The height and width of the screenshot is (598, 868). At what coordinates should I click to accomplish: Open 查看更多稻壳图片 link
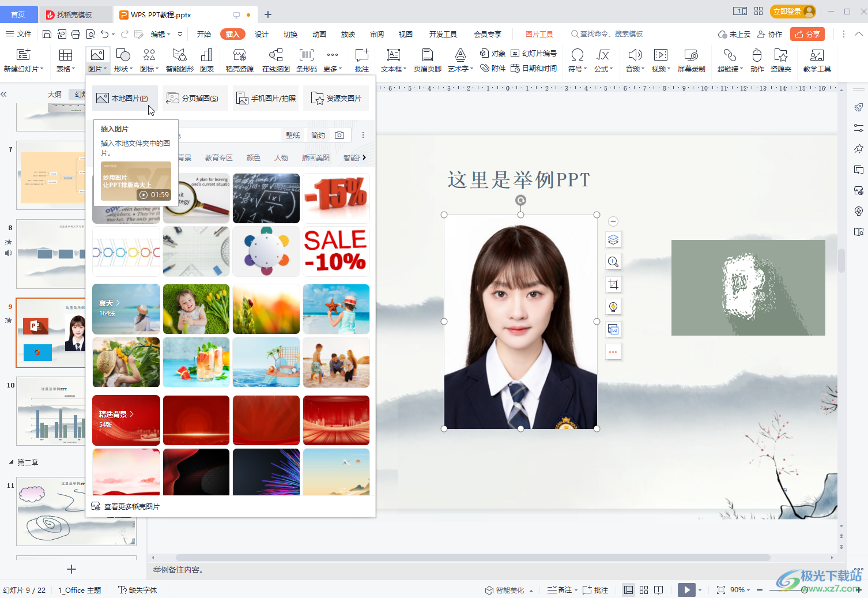coord(126,506)
